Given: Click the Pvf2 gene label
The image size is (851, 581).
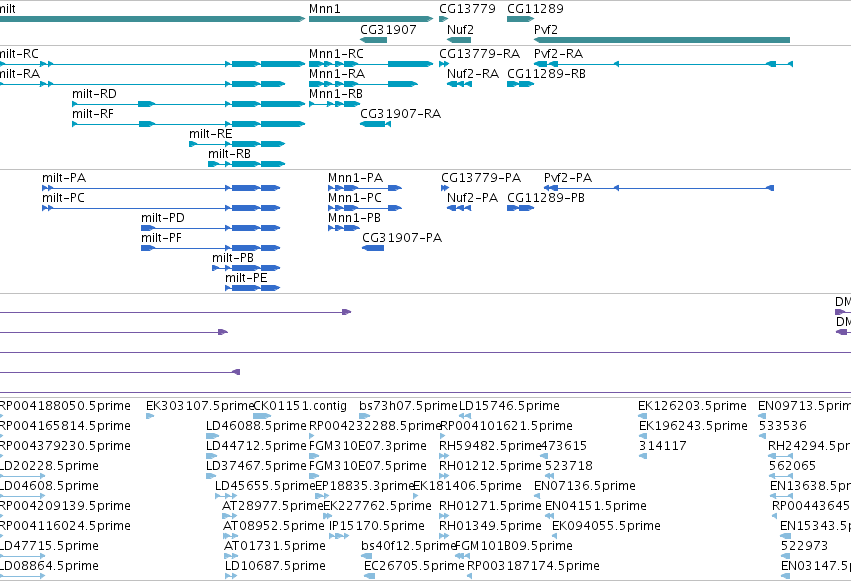Looking at the screenshot, I should click(545, 29).
